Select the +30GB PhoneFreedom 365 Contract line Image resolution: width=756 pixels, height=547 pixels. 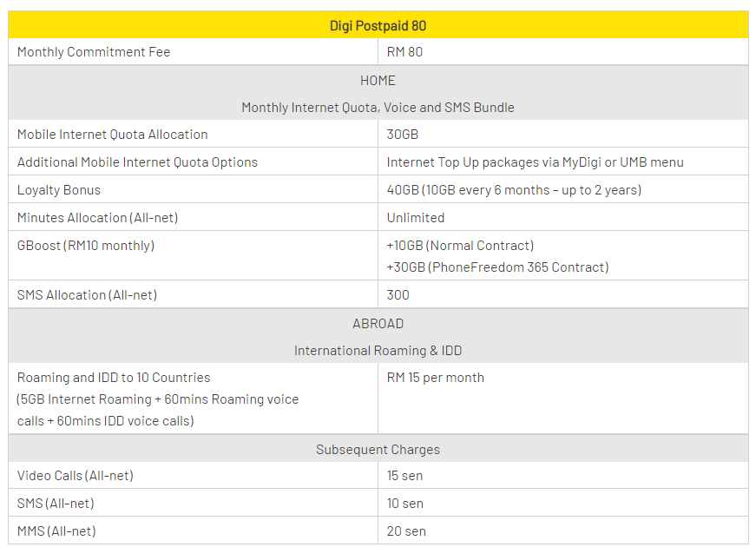(497, 267)
